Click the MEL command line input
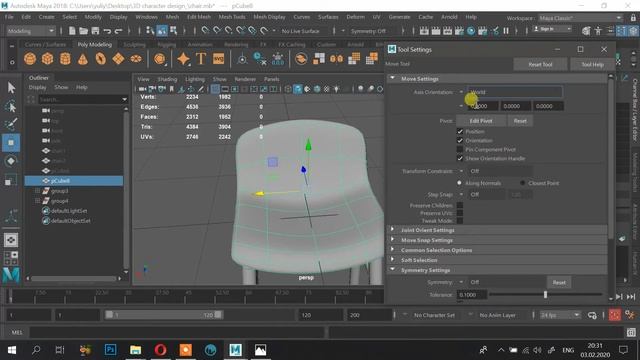 [177, 332]
